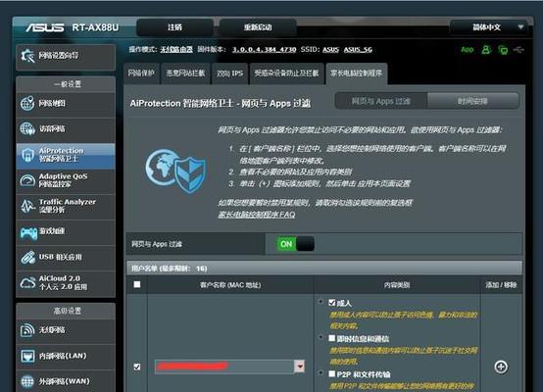Viewport: 543px width, 392px height.
Task: Click the game boost controller icon
Action: [x=28, y=233]
